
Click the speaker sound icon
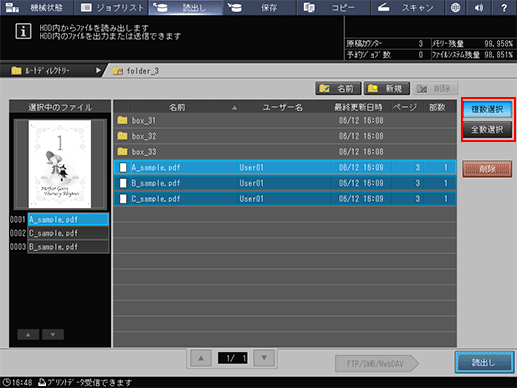pos(479,7)
